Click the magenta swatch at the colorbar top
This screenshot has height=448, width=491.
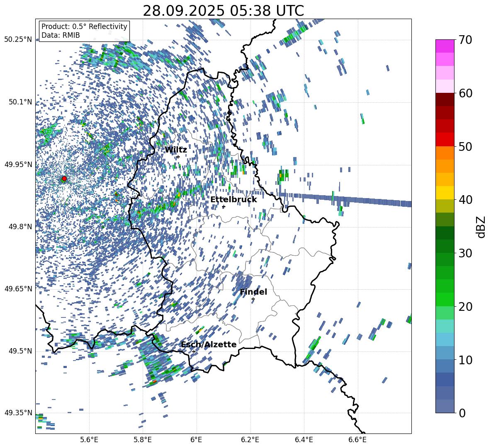pos(445,46)
